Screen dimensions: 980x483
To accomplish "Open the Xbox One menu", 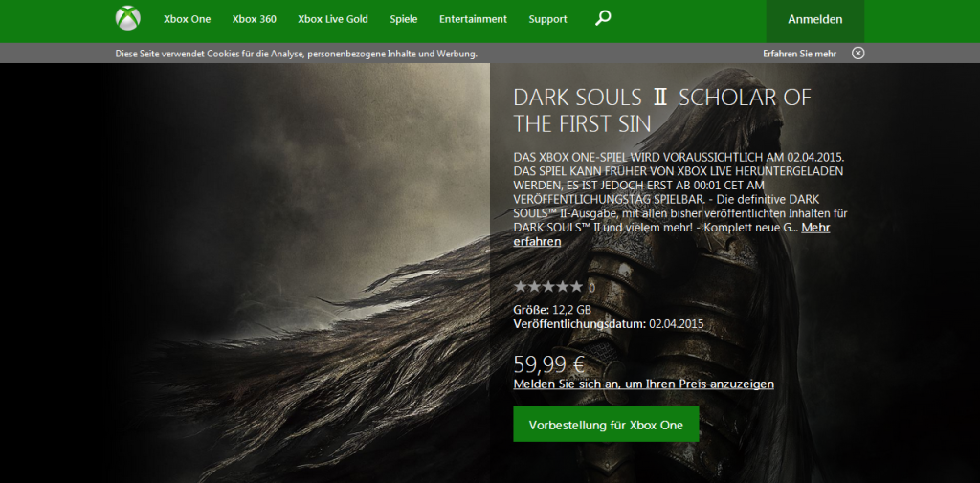I will 187,19.
